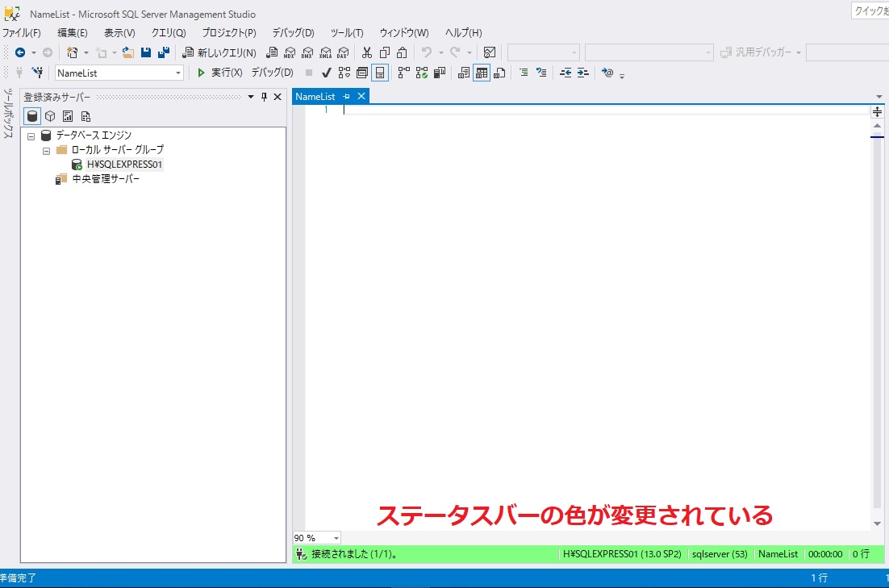
Task: Switch to results to text
Action: click(x=463, y=73)
